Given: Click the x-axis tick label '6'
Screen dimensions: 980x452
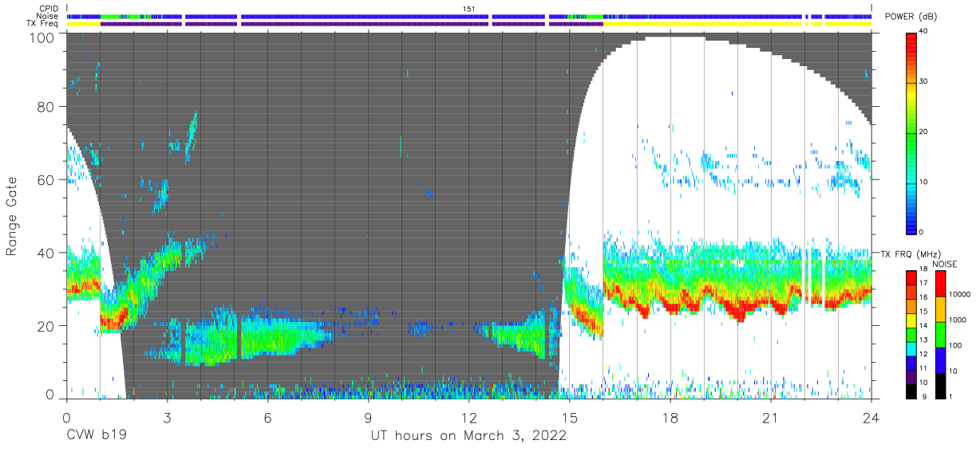Looking at the screenshot, I should [x=267, y=418].
